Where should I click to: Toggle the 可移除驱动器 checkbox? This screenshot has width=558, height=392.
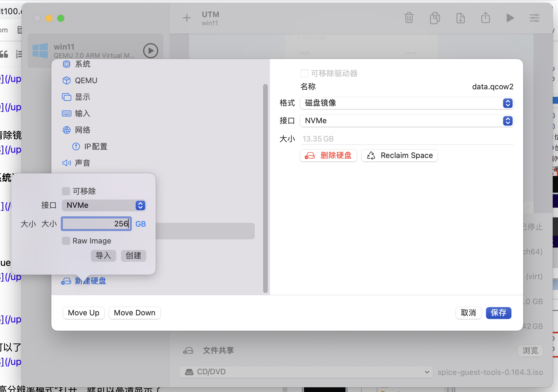[304, 73]
